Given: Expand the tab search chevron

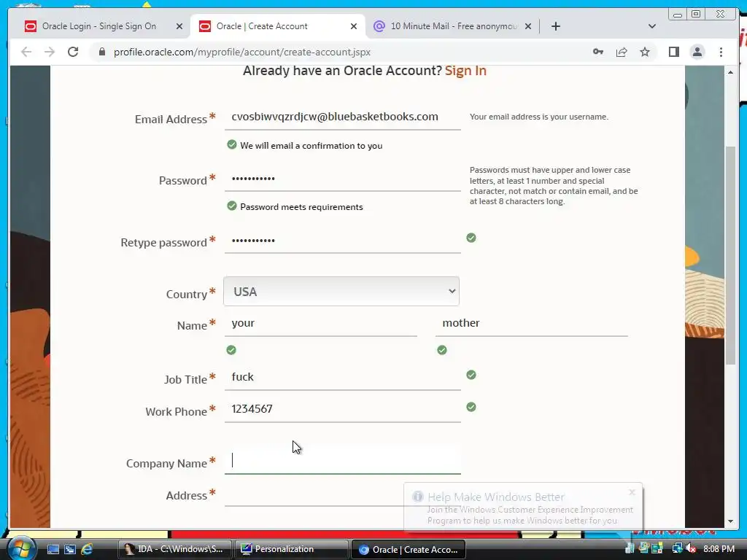Looking at the screenshot, I should click(652, 26).
